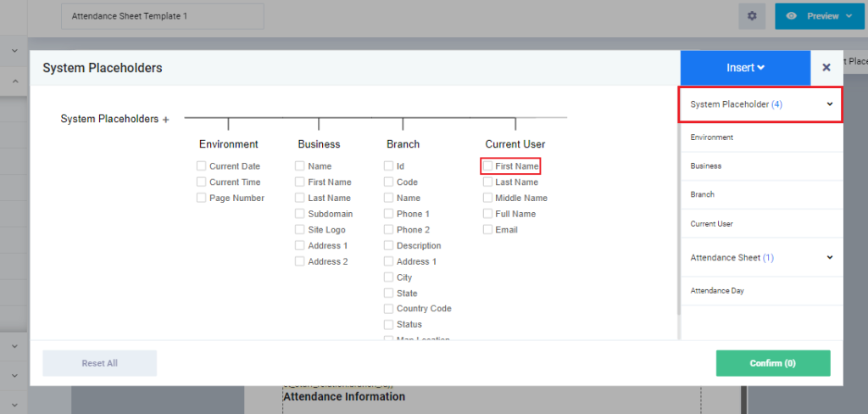868x414 pixels.
Task: Click the plus icon beside System Placeholders
Action: pos(165,119)
